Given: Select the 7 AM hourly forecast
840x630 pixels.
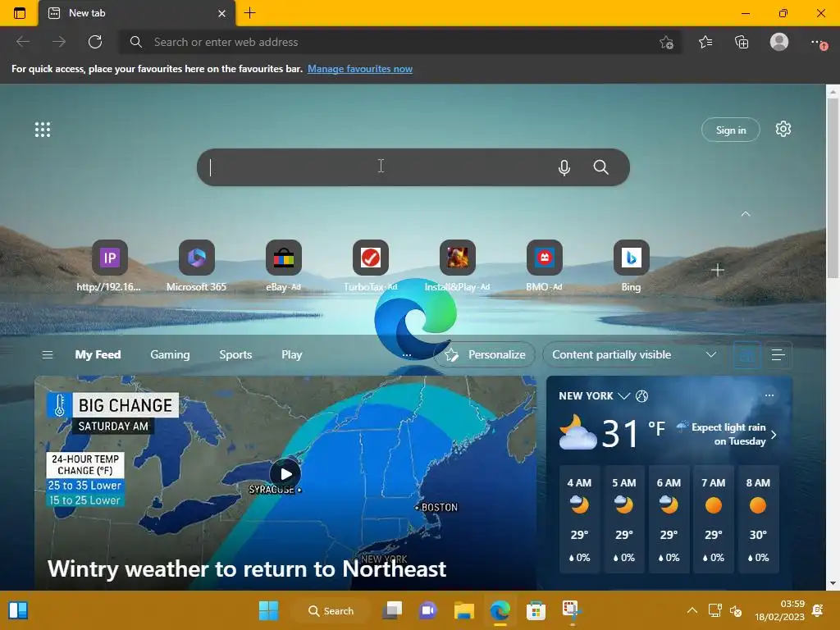Looking at the screenshot, I should (714, 519).
